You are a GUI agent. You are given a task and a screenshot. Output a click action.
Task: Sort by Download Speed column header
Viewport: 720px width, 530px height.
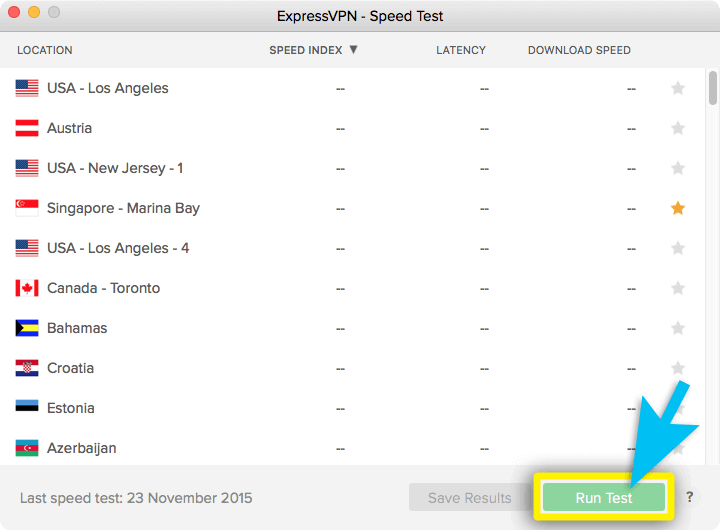click(x=579, y=50)
